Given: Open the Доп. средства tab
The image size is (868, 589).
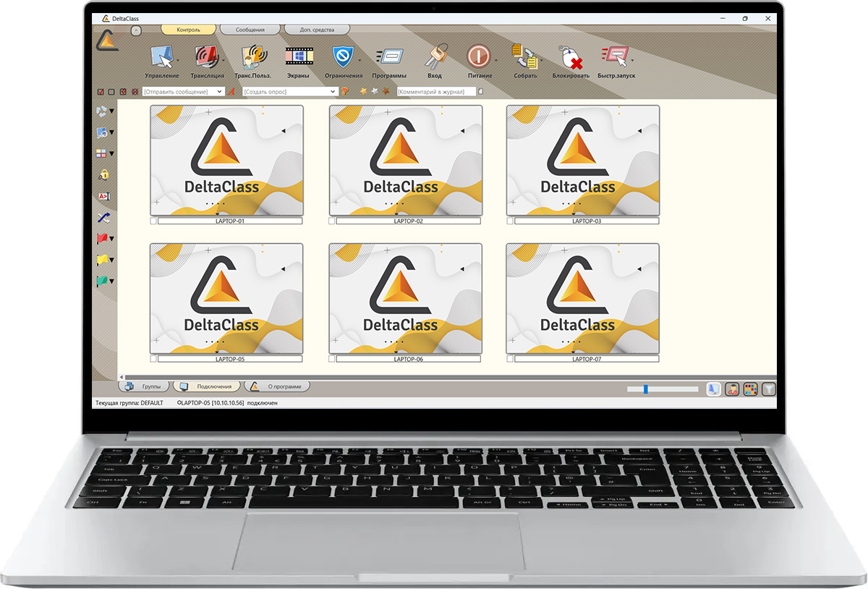Looking at the screenshot, I should click(x=317, y=30).
